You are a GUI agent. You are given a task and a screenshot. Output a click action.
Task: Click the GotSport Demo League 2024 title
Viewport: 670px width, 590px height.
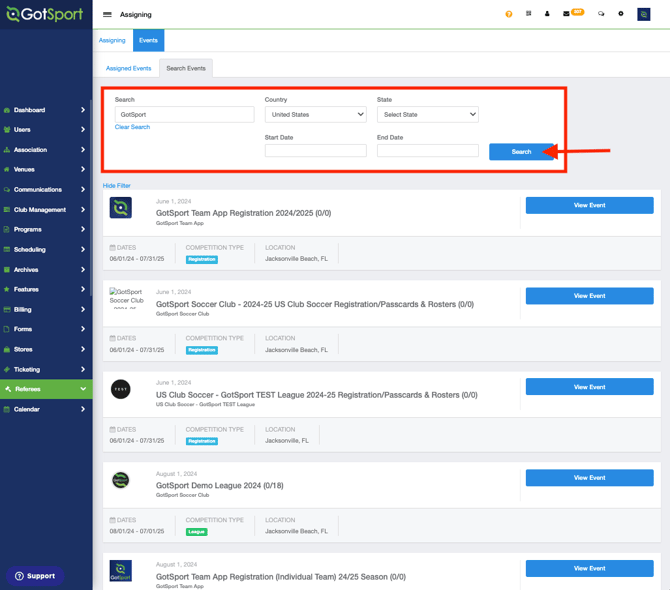(219, 485)
